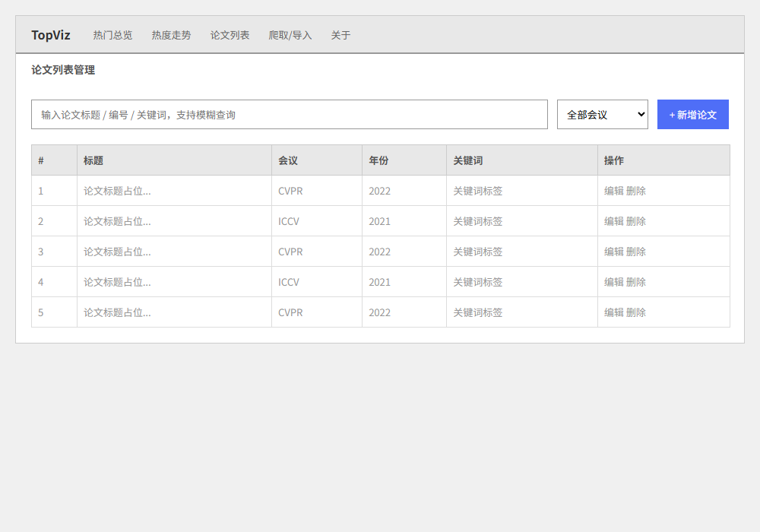Select 删除 in row 3

point(636,252)
